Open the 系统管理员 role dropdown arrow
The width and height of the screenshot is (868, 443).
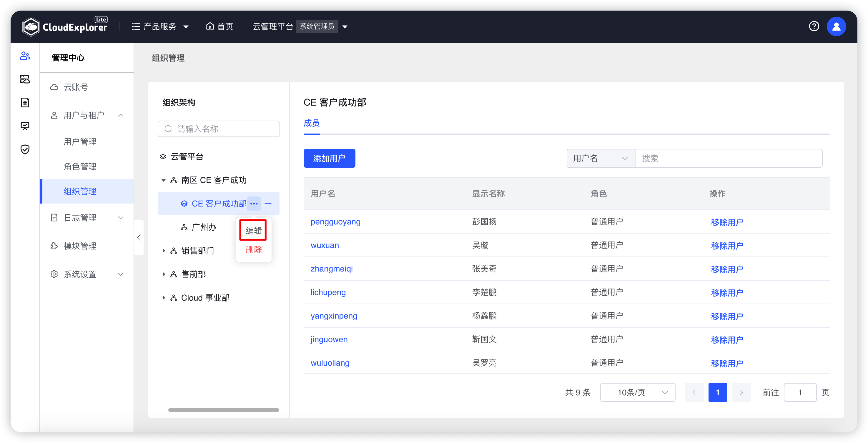click(x=345, y=26)
